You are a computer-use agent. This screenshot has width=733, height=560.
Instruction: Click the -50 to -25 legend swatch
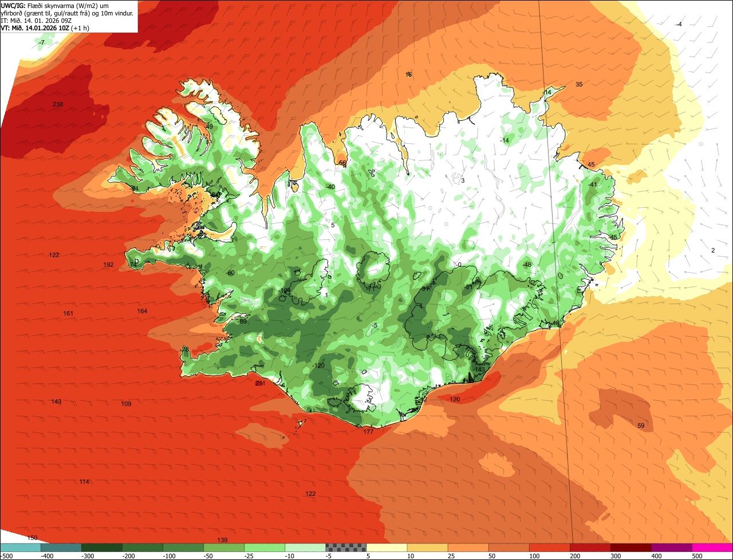(223, 547)
